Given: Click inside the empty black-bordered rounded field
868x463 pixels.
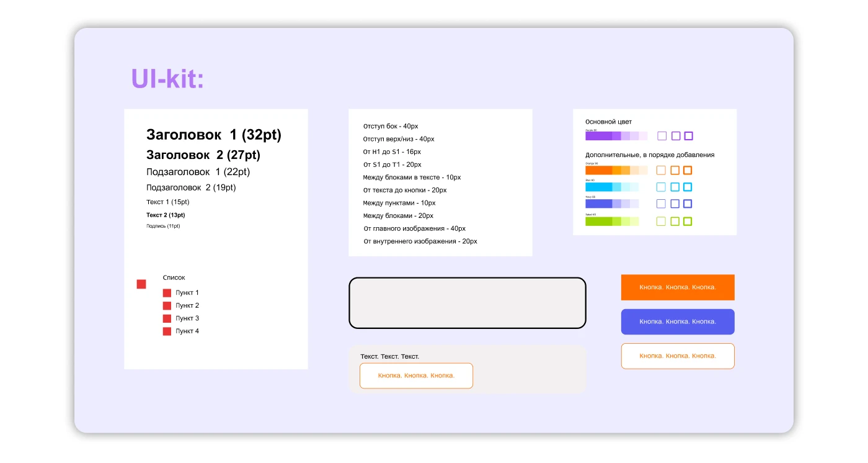Looking at the screenshot, I should (x=467, y=303).
